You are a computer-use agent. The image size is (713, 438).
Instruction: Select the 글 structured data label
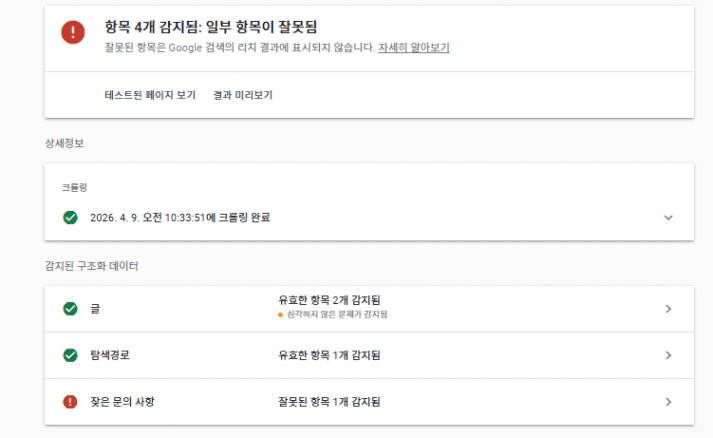coord(95,309)
